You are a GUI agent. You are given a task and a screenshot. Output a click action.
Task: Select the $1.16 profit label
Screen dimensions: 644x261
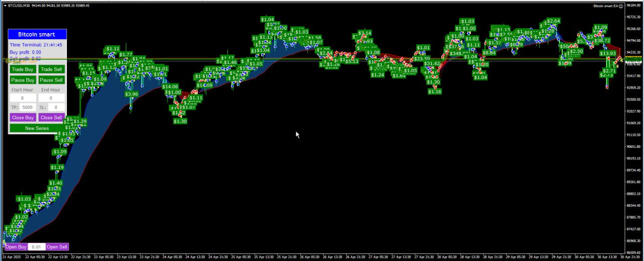click(x=435, y=92)
